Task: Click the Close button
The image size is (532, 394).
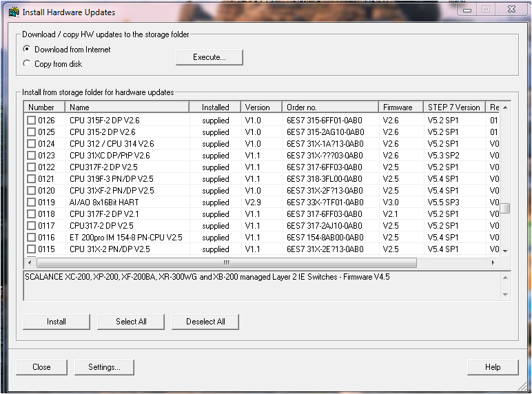Action: (41, 367)
